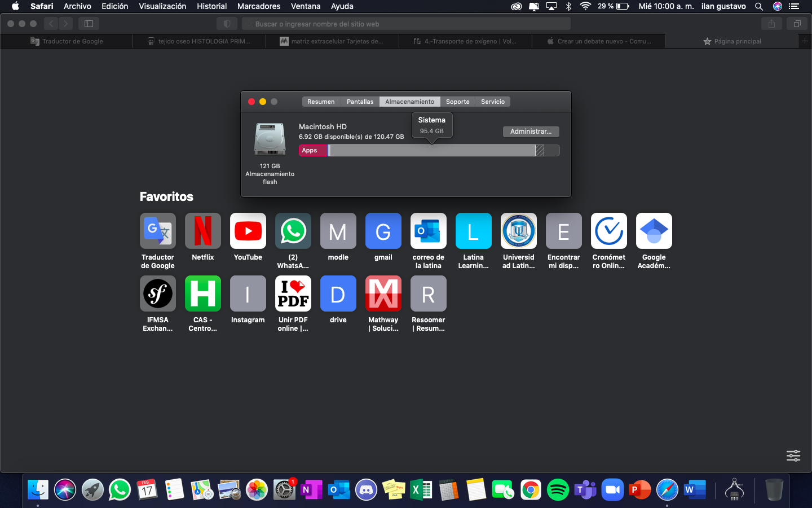Switch to the Almacenamiento tab
Viewport: 812px width, 508px height.
click(x=409, y=102)
